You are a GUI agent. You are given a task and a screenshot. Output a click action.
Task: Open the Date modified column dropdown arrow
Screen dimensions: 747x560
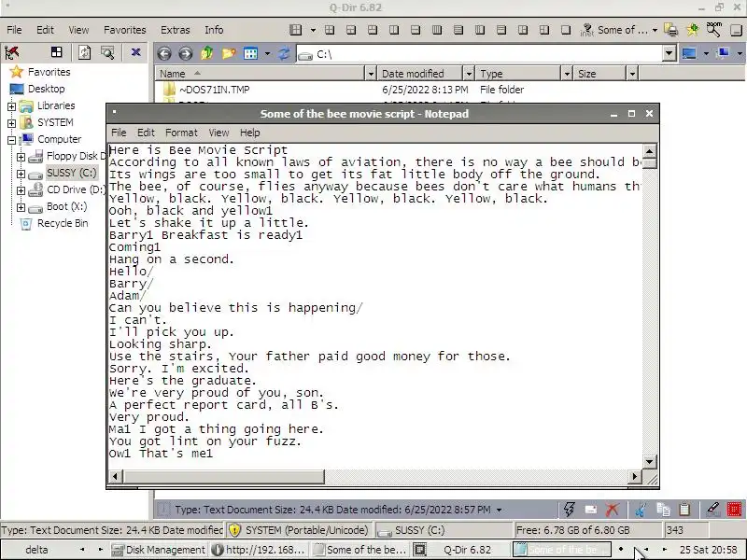pos(469,74)
